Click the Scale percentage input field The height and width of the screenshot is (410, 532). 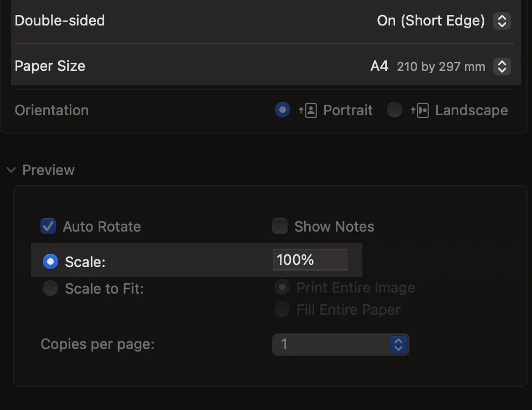[310, 260]
